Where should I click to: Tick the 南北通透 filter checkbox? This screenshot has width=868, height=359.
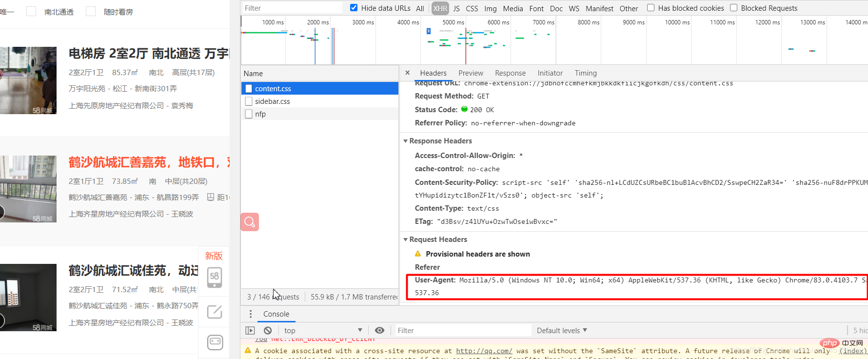click(x=31, y=12)
